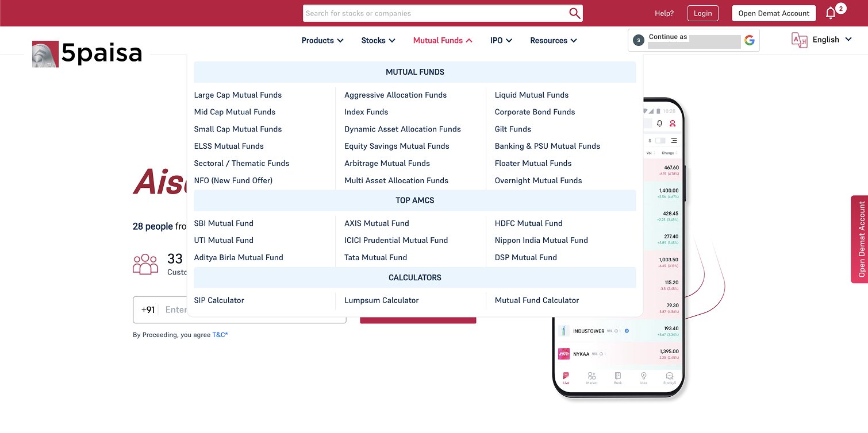Click the language translate icon
868x433 pixels.
tap(800, 40)
